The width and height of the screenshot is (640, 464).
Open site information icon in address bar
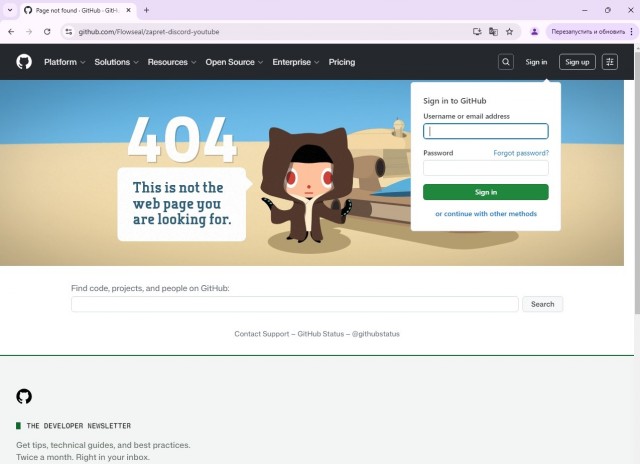tap(69, 32)
